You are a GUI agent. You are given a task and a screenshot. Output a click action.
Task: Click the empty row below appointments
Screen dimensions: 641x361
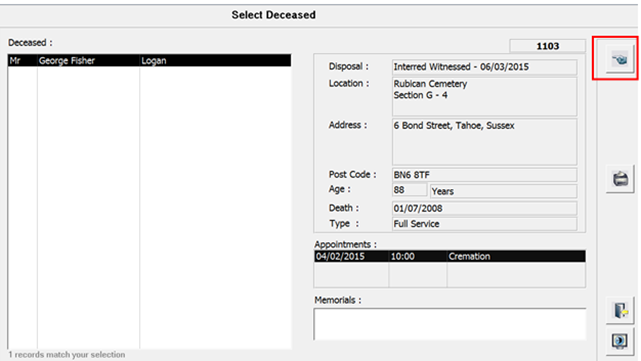coord(450,275)
